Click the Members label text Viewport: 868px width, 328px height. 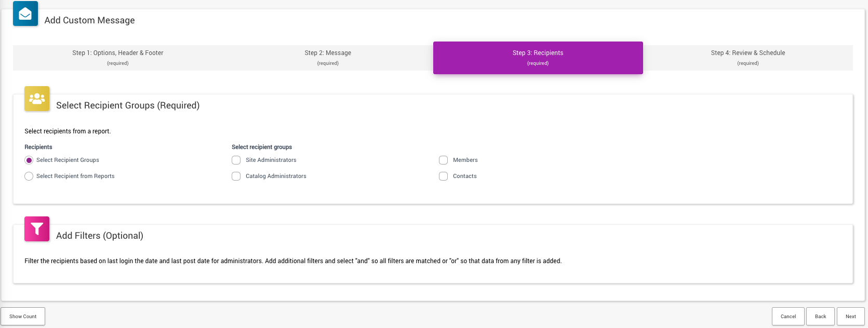pos(465,160)
